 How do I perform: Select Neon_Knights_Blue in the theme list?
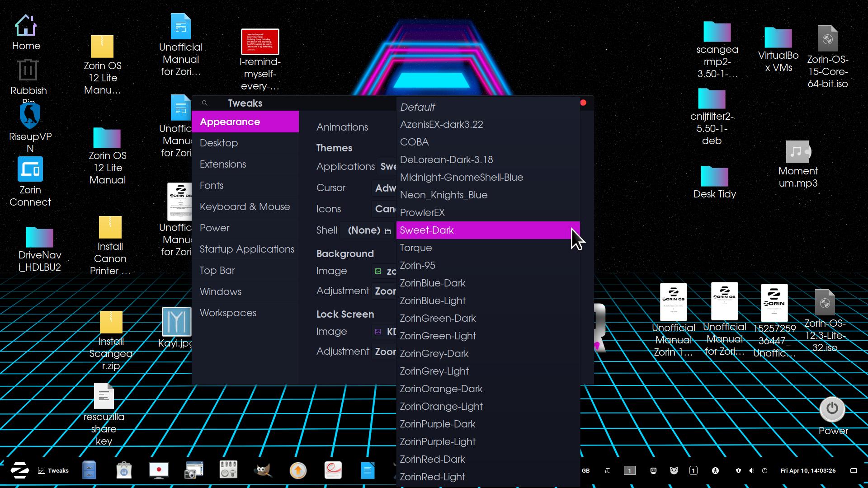(443, 195)
